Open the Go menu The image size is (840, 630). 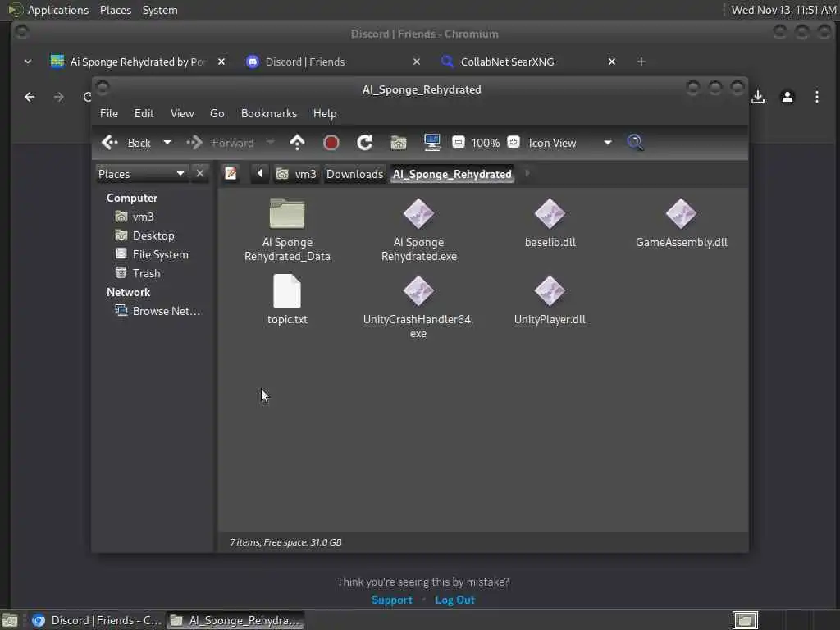217,113
